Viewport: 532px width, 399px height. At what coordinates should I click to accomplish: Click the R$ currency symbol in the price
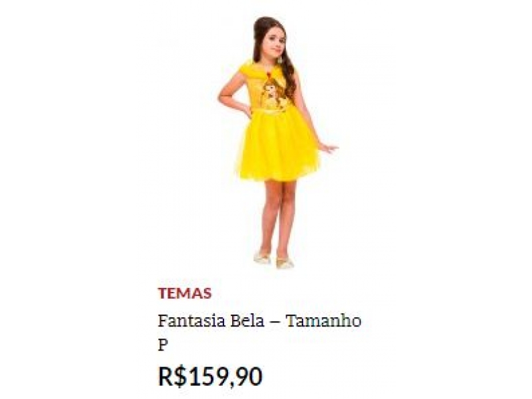(172, 376)
